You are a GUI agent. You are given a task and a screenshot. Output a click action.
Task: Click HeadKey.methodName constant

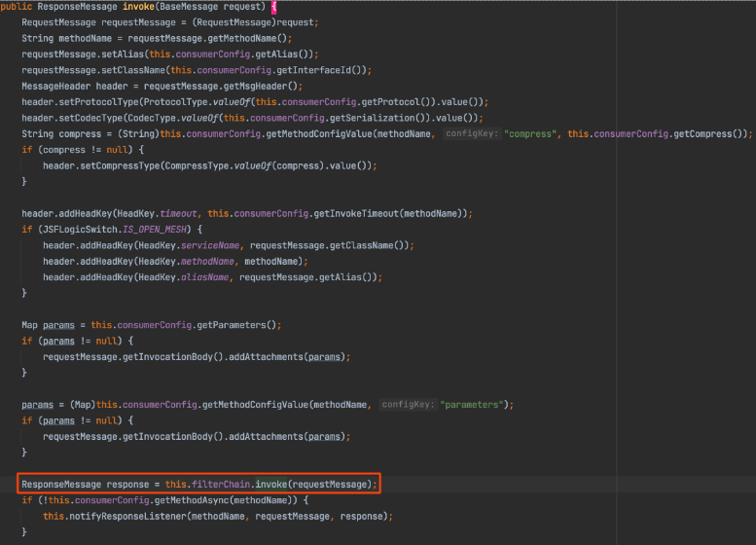click(x=186, y=261)
